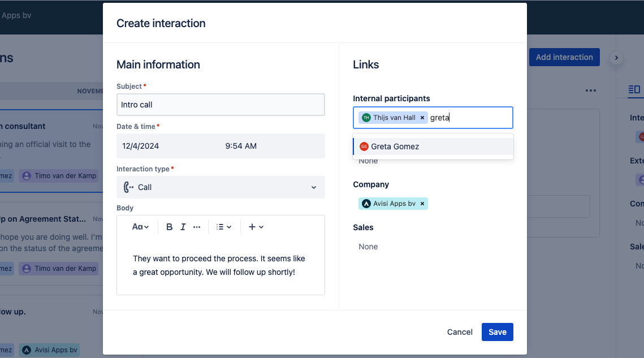Expand the right sidebar chevron
The width and height of the screenshot is (644, 358).
[616, 57]
